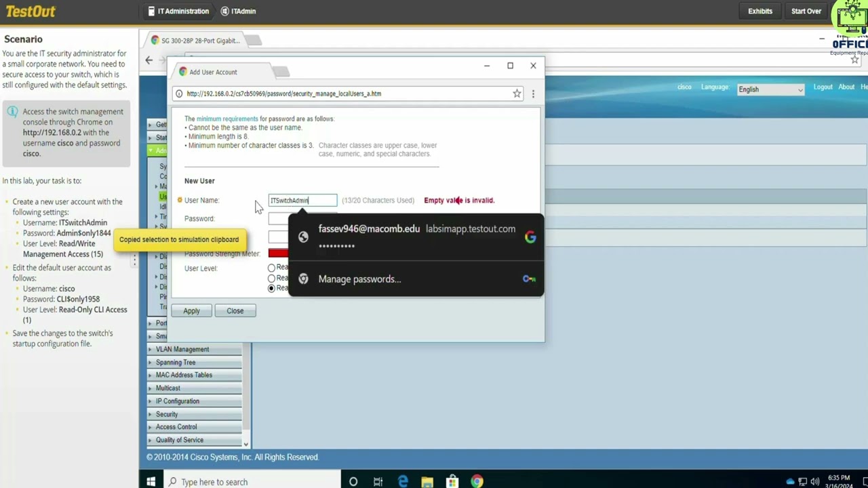Pick the fassev946@macomb.edu saved credential
This screenshot has height=488, width=868.
point(416,237)
